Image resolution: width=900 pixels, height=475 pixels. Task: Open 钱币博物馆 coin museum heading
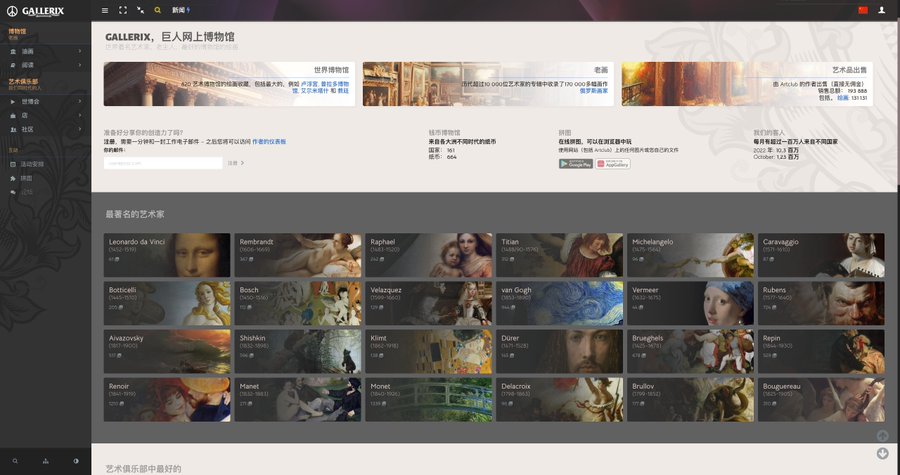[444, 133]
